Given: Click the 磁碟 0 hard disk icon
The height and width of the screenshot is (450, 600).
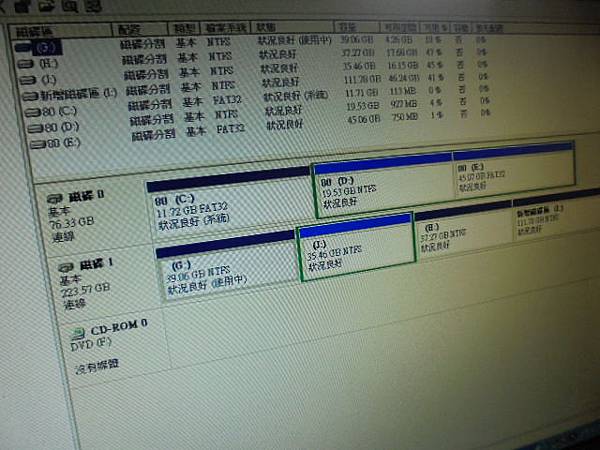Looking at the screenshot, I should (55, 199).
